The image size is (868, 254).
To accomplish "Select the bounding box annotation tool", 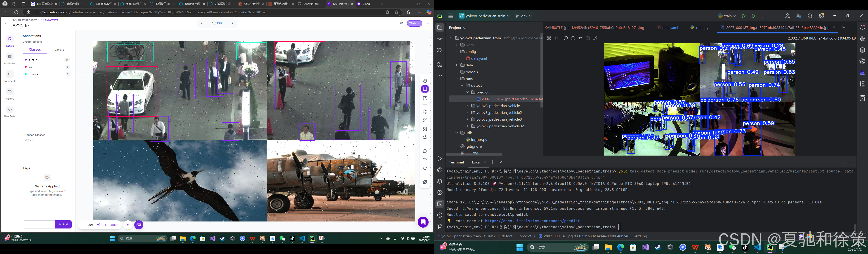I will click(425, 89).
